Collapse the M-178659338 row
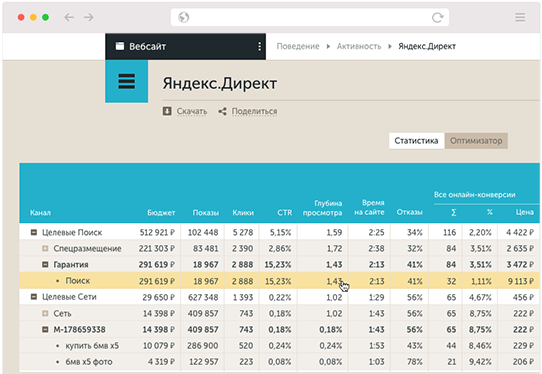 click(x=45, y=329)
